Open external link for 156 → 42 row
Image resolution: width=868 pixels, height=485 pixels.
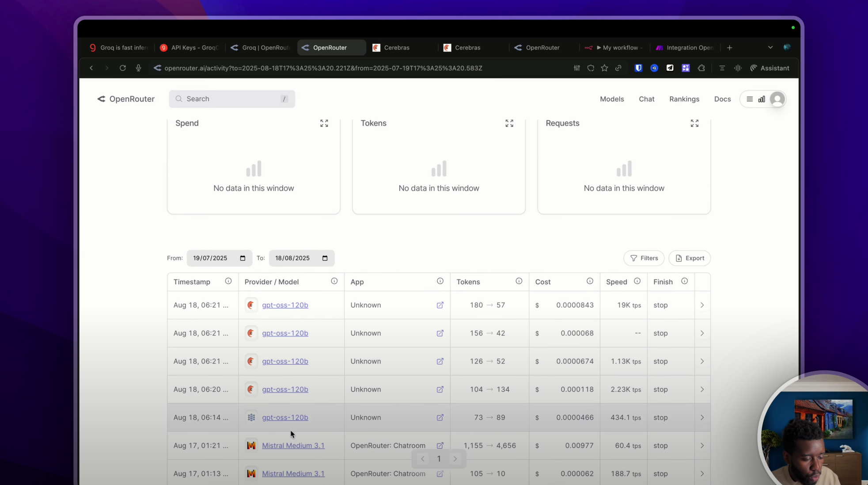click(x=440, y=333)
